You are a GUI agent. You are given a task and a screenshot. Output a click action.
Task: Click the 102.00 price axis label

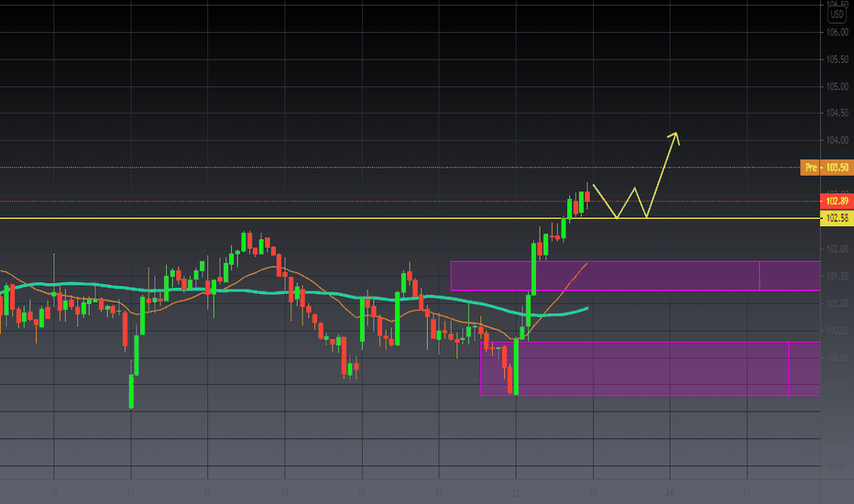[x=838, y=249]
